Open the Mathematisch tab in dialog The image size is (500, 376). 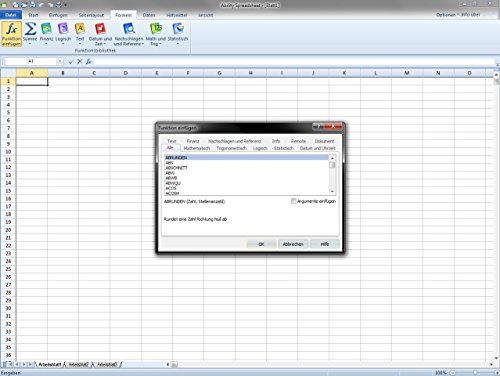[x=197, y=148]
